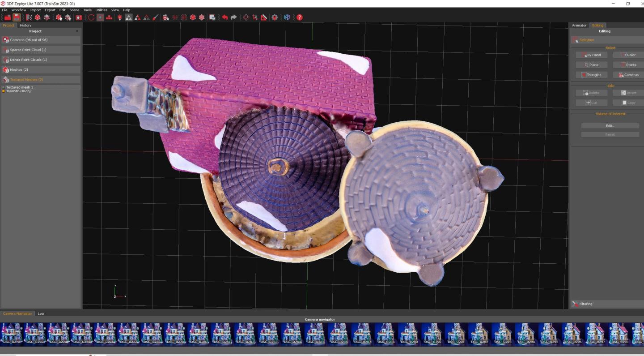Redo using the gray right arrow
The width and height of the screenshot is (644, 356).
[233, 17]
